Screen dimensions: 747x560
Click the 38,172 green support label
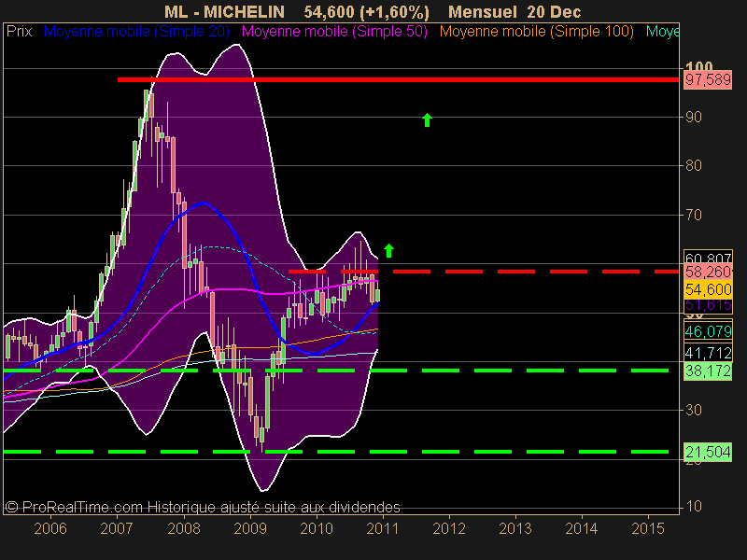coord(708,371)
